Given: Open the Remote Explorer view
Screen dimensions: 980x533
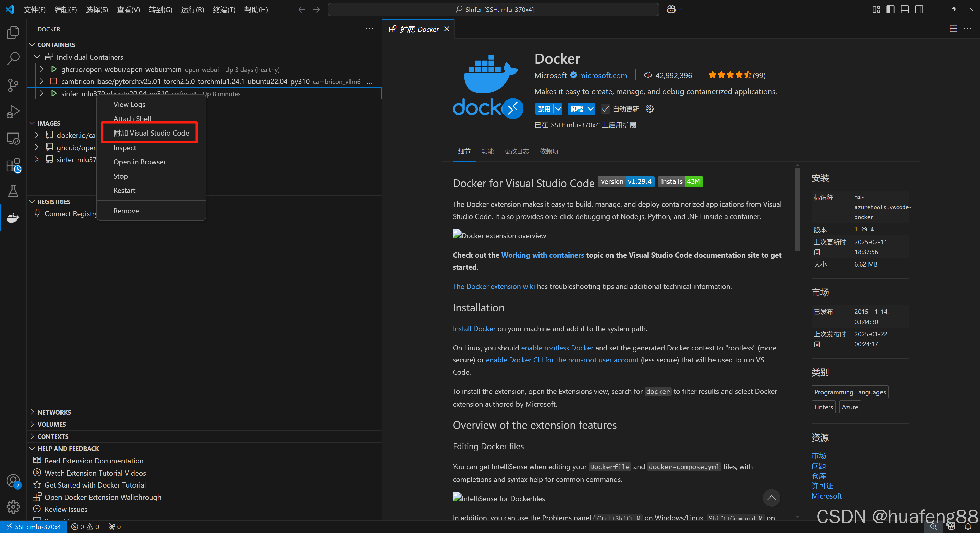Looking at the screenshot, I should click(x=13, y=138).
